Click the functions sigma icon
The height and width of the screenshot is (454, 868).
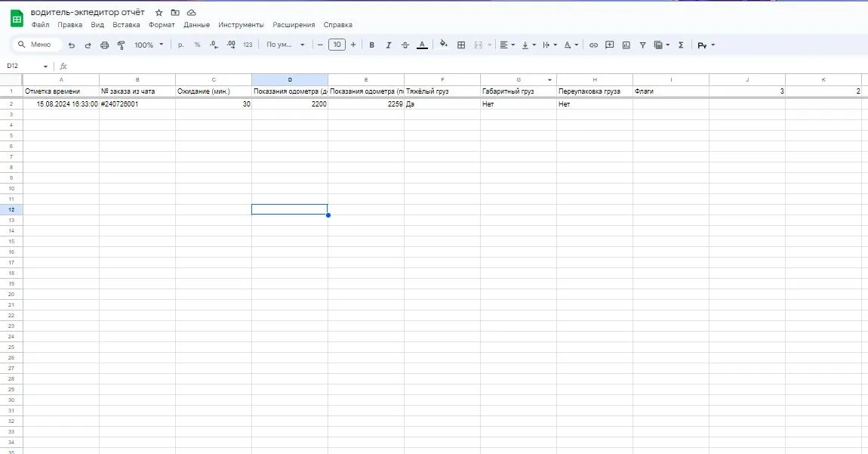[681, 45]
